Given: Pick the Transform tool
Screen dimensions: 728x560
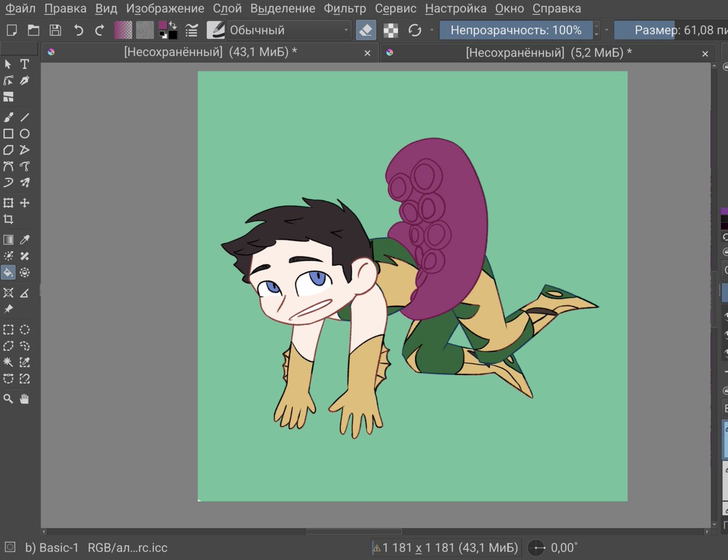Looking at the screenshot, I should [8, 203].
